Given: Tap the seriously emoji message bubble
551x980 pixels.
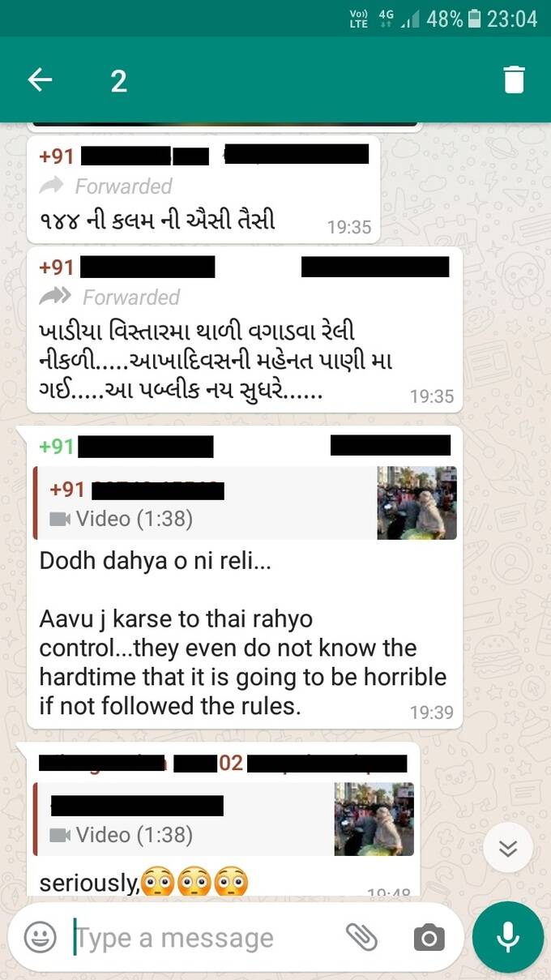Looking at the screenshot, I should pos(224,820).
